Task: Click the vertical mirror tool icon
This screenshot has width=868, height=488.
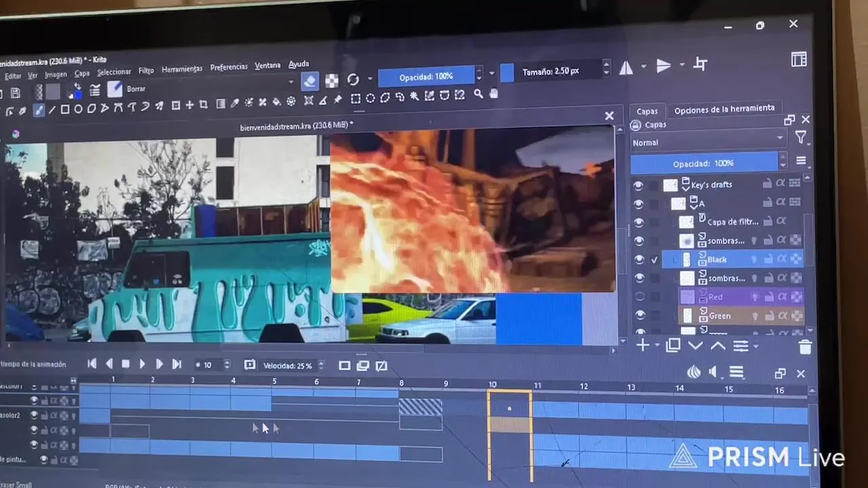Action: [x=664, y=65]
